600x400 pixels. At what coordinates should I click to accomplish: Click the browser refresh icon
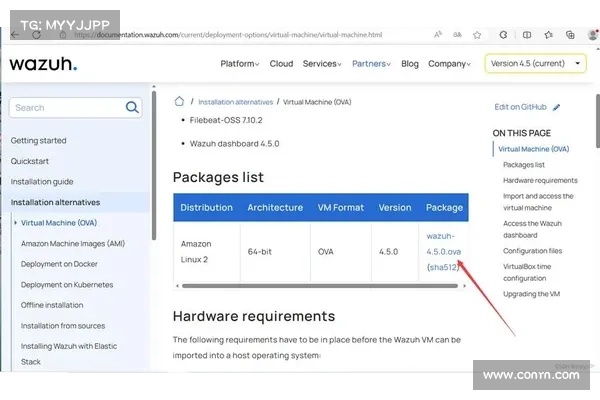coord(36,35)
